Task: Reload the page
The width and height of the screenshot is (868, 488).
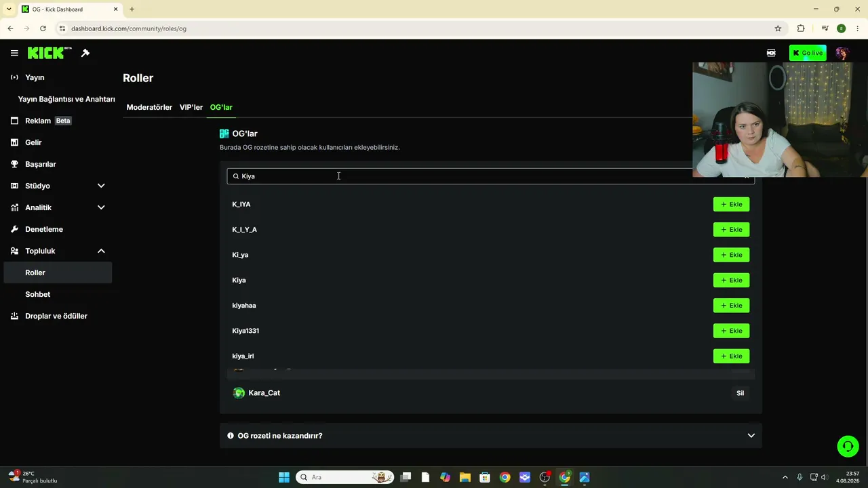Action: point(43,28)
